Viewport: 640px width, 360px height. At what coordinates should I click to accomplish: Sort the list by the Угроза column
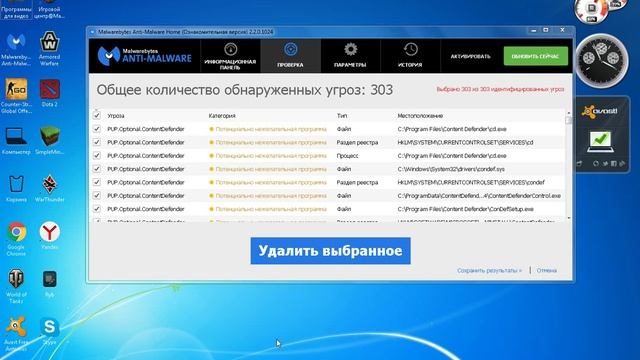(x=116, y=116)
